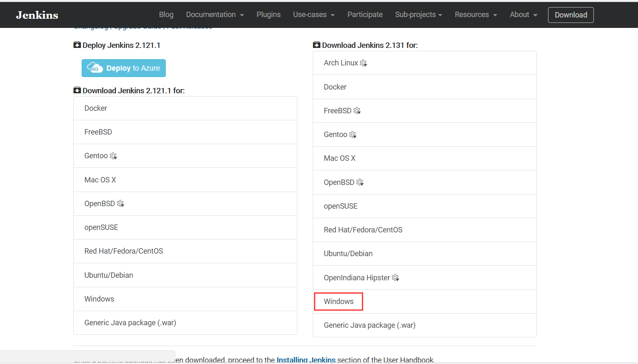Click gear icon next to right-column OpenBSD

[360, 182]
